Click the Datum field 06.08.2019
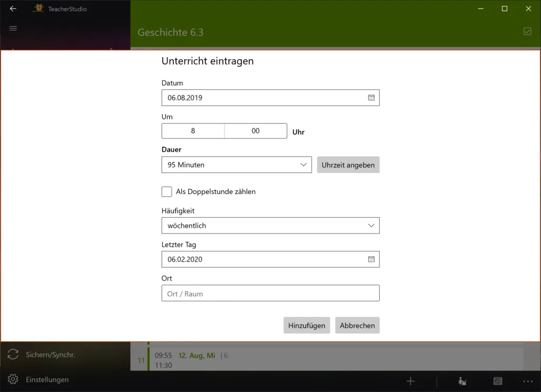This screenshot has width=541, height=392. click(x=270, y=98)
